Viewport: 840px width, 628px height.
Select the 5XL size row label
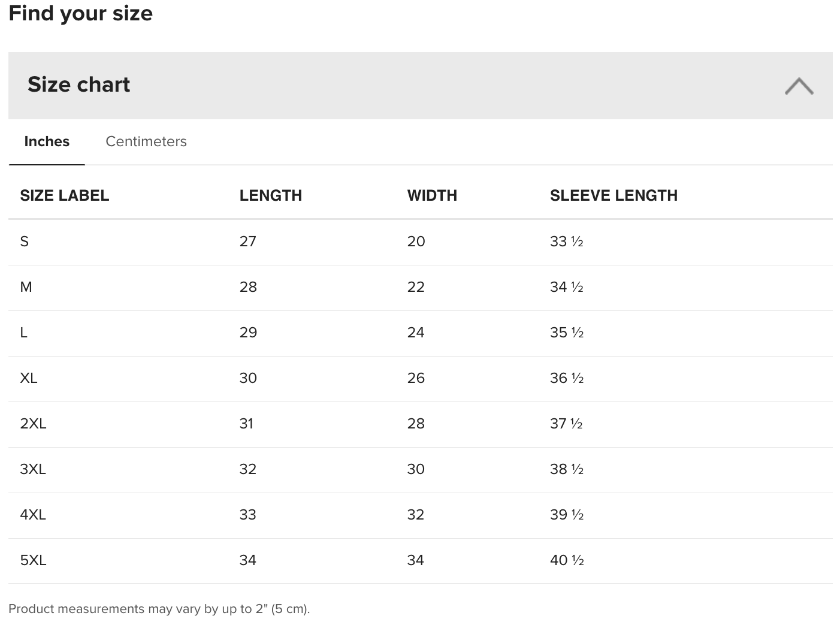[33, 560]
